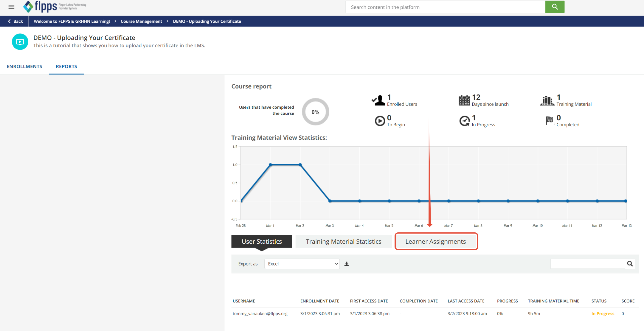Open the Export as Excel dropdown
Image resolution: width=644 pixels, height=331 pixels.
tap(302, 264)
